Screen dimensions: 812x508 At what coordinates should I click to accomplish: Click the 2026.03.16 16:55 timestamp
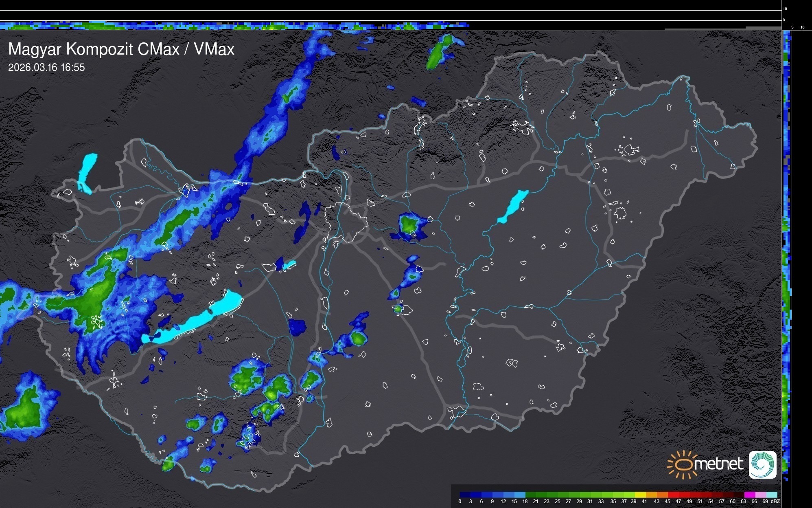(46, 68)
